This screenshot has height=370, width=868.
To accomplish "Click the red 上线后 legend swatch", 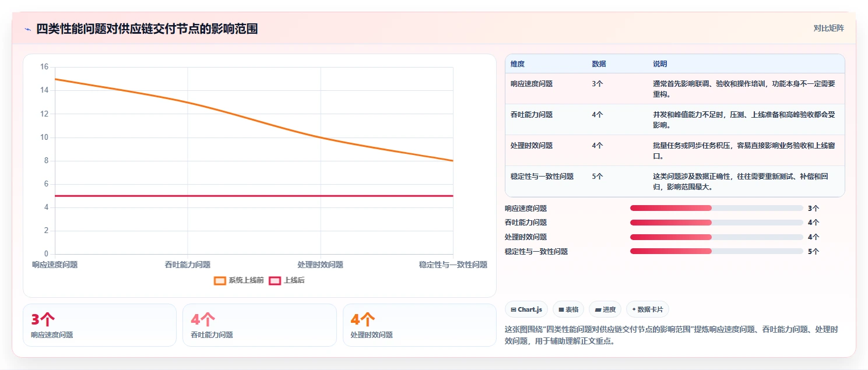I will pos(275,280).
